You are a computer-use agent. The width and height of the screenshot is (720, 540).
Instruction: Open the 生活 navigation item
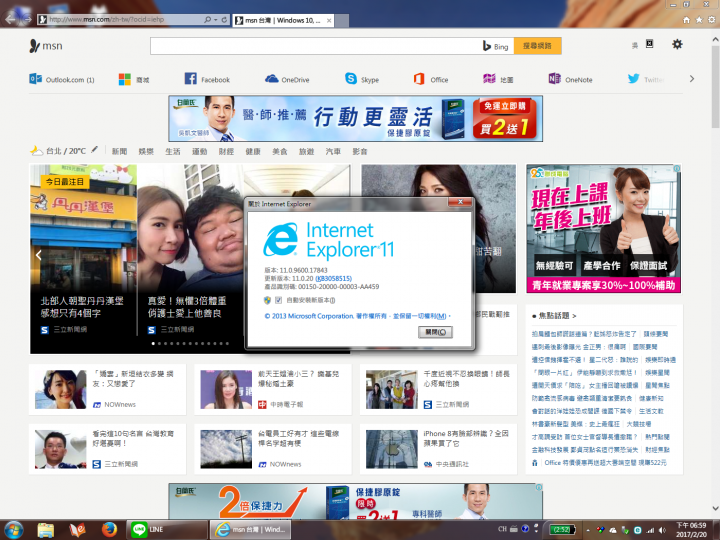coord(173,152)
